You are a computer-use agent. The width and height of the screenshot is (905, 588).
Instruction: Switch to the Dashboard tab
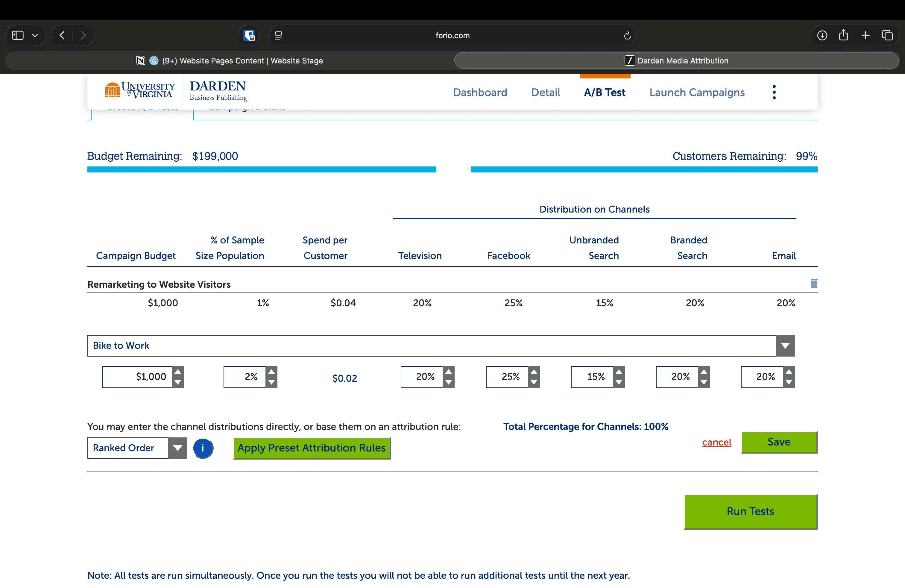tap(480, 93)
